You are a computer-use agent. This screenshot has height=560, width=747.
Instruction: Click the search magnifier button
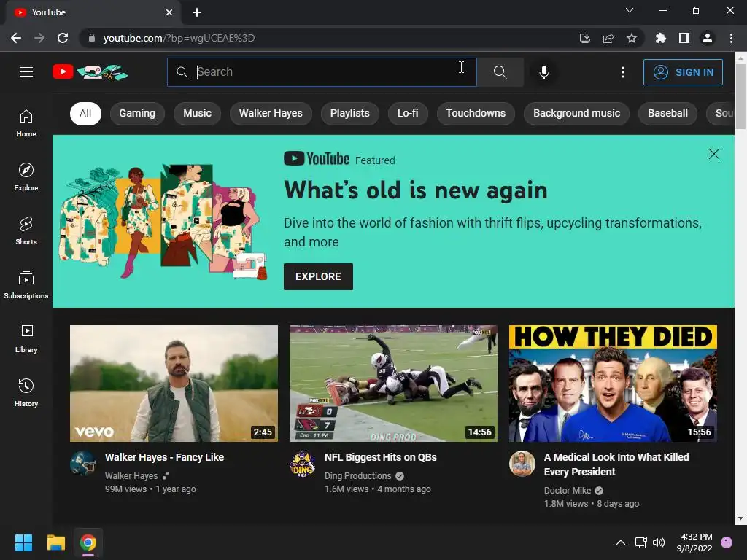click(x=500, y=72)
